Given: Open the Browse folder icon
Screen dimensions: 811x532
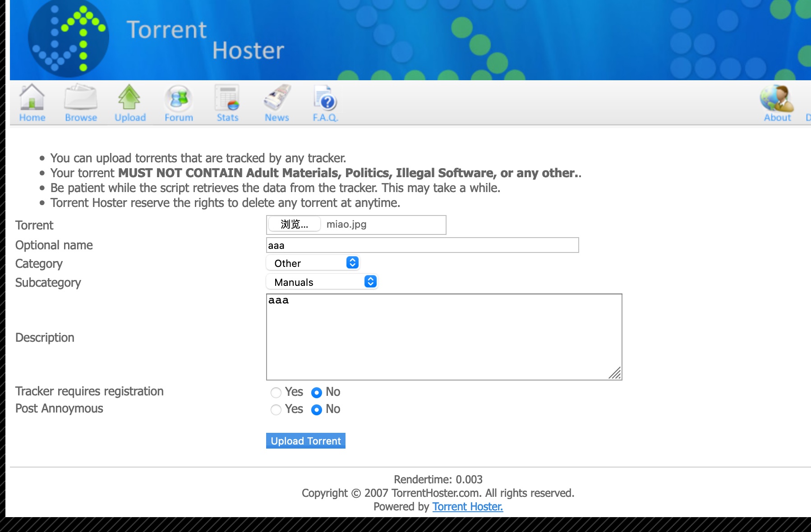Looking at the screenshot, I should 81,96.
